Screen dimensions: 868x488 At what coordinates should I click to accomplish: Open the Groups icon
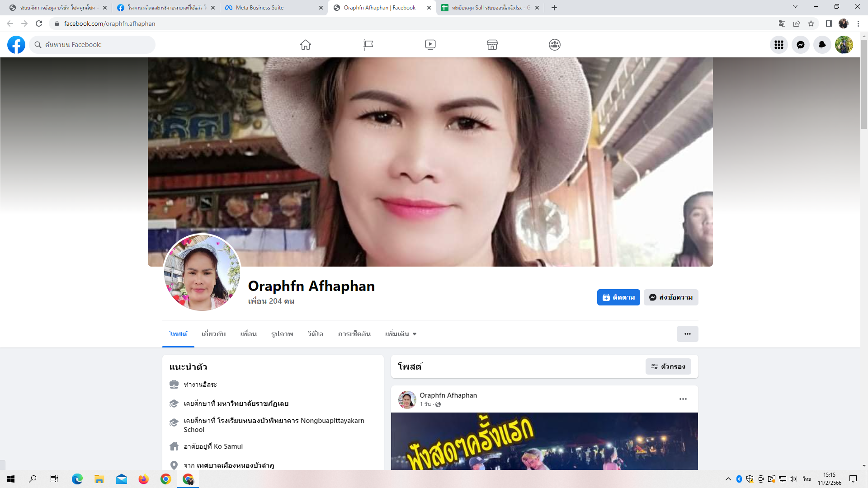[555, 45]
